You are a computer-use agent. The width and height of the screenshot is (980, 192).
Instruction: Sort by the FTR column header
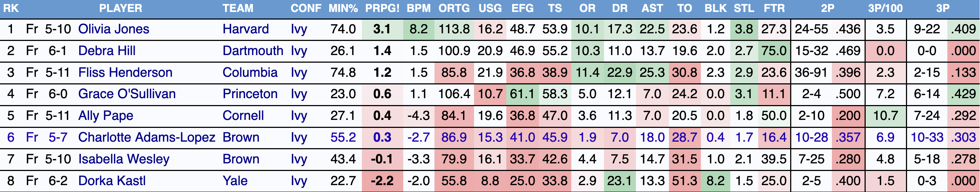coord(774,8)
